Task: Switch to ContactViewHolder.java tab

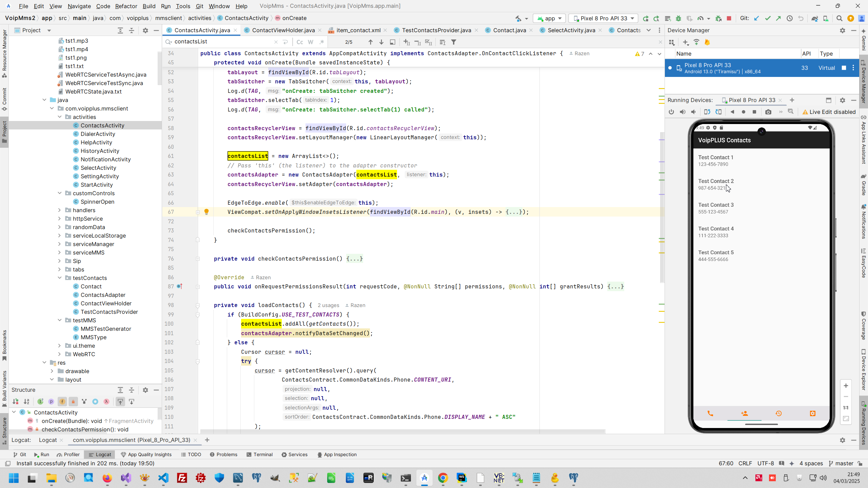Action: tap(283, 30)
